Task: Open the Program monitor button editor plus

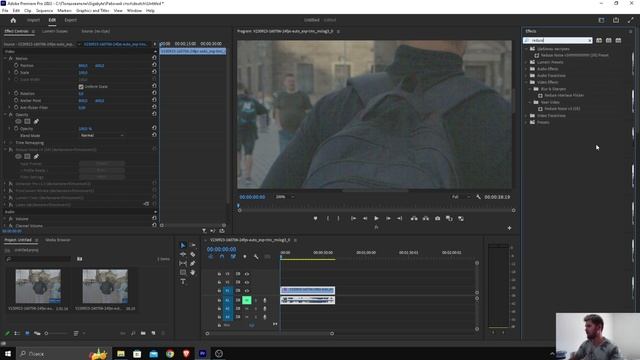Action: tap(509, 228)
